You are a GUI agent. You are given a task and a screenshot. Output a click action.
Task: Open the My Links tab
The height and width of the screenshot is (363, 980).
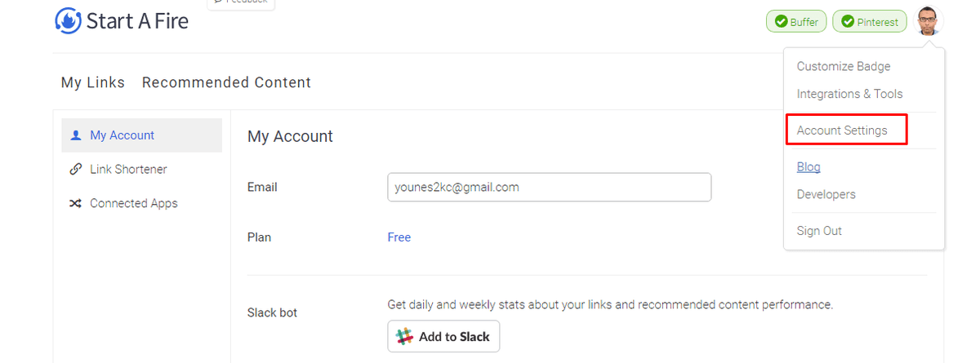[x=93, y=82]
